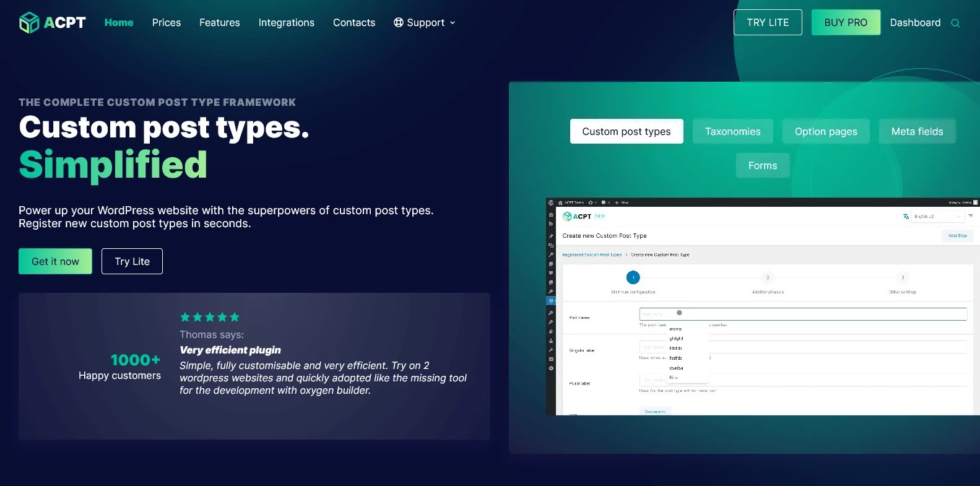Image resolution: width=980 pixels, height=486 pixels.
Task: Switch to the Taxonomies tab
Action: (733, 131)
